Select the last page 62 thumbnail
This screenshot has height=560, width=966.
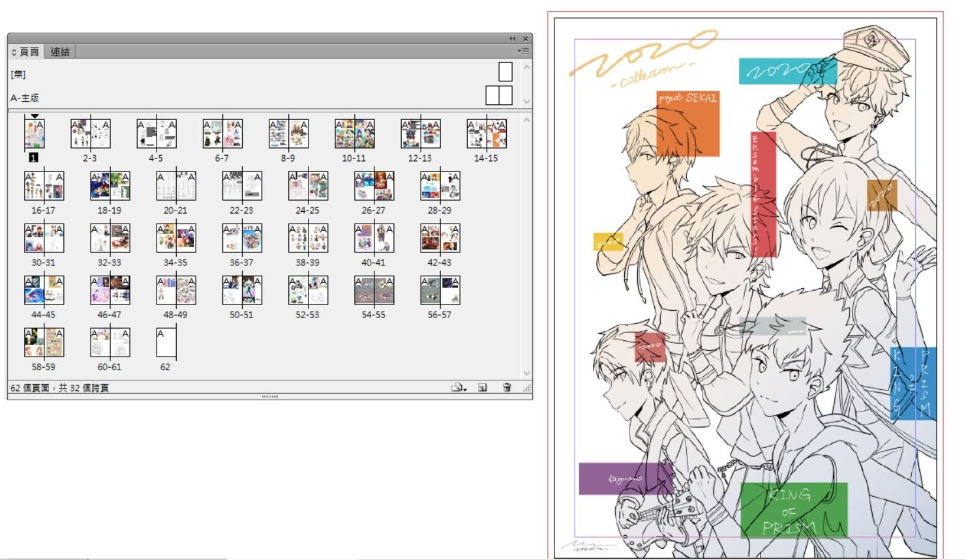click(x=166, y=342)
